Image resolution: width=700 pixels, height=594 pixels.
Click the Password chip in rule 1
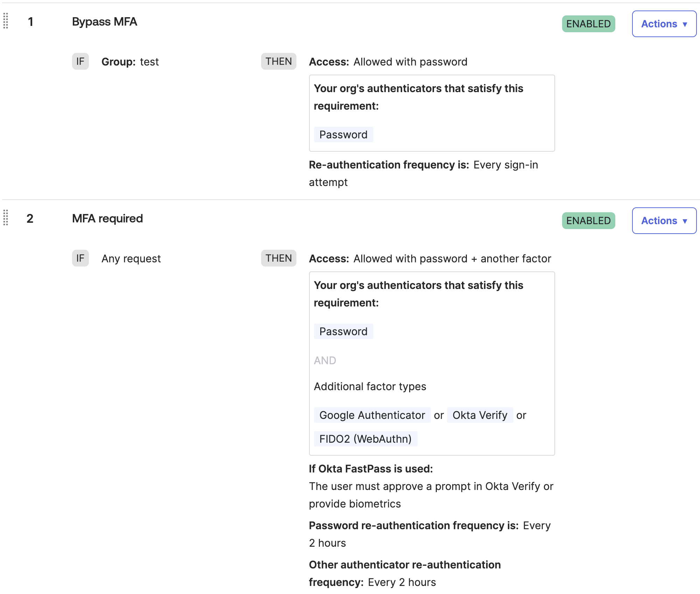[343, 135]
